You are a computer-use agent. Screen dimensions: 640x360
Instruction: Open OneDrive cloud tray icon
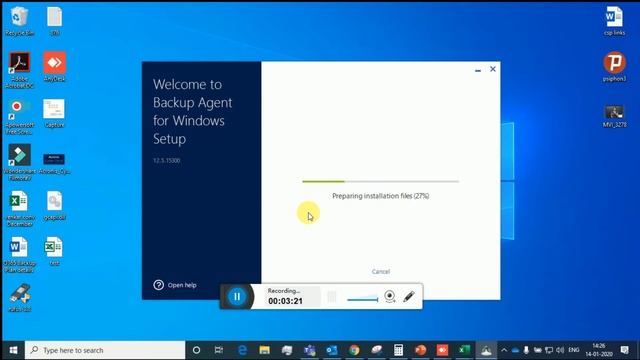point(515,350)
